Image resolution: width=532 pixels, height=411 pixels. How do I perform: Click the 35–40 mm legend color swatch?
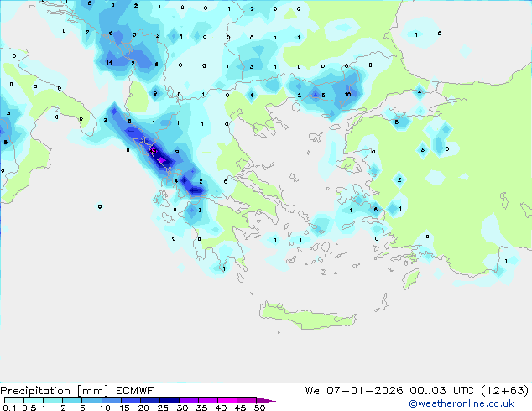(x=208, y=400)
